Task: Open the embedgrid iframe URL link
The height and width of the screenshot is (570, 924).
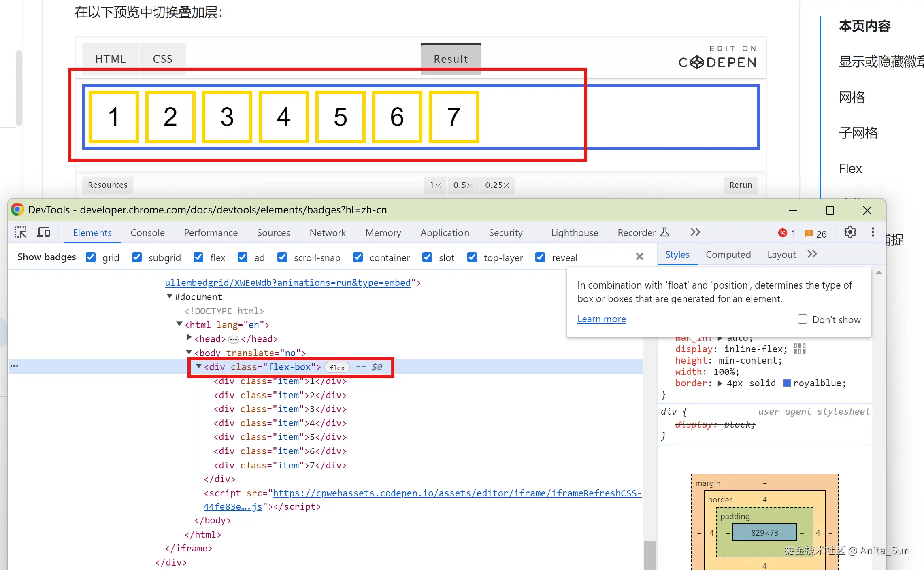Action: point(288,283)
